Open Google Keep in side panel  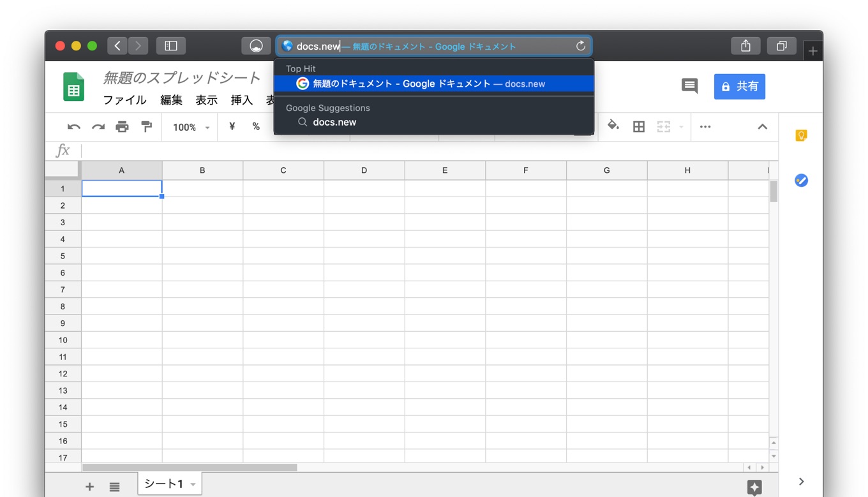[801, 135]
